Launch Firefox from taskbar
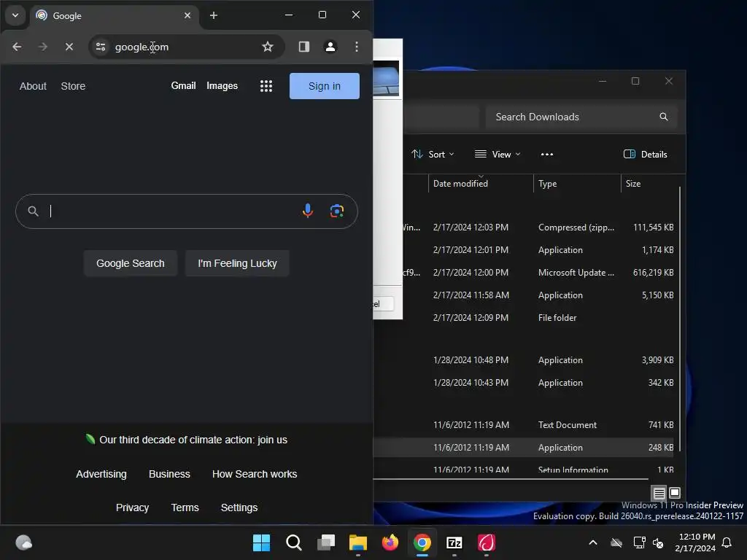The image size is (747, 560). point(390,542)
